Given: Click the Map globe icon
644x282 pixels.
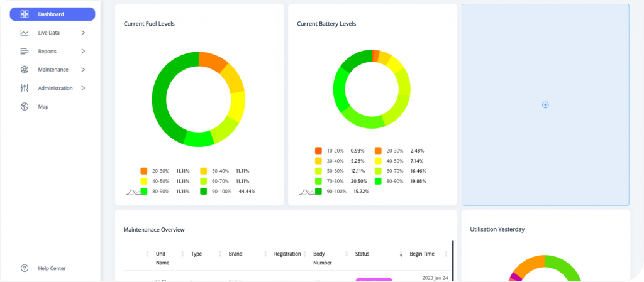Looking at the screenshot, I should point(25,107).
